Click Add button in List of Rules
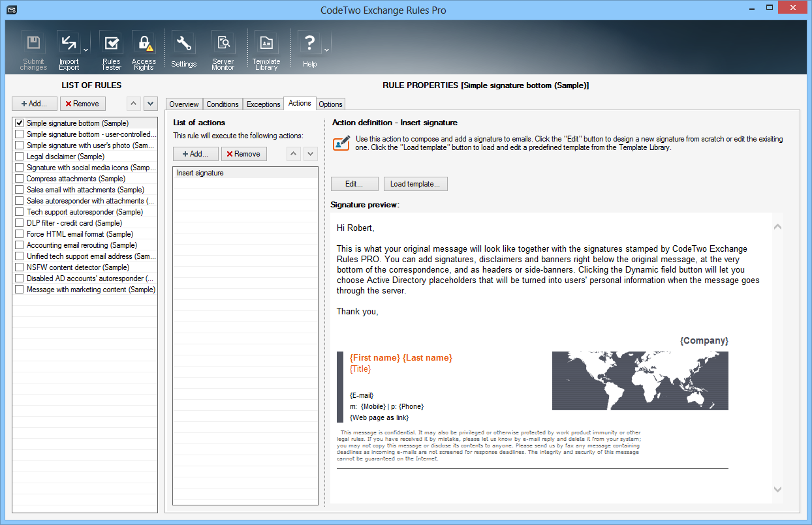This screenshot has width=812, height=525. [x=35, y=103]
